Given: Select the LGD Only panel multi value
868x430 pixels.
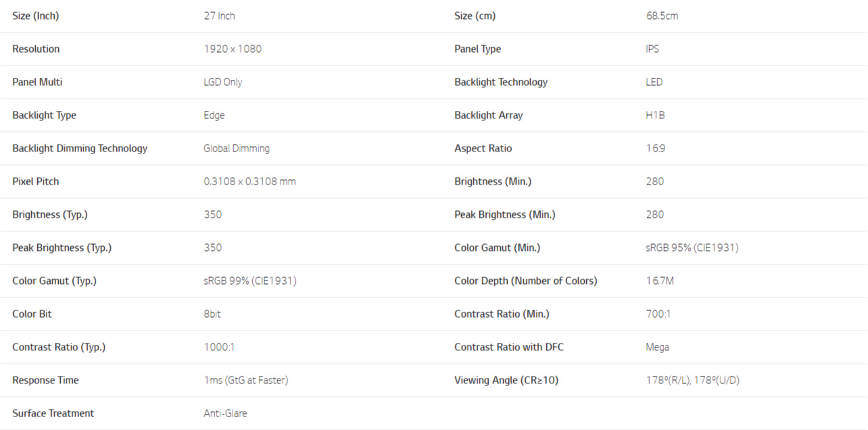Looking at the screenshot, I should (223, 82).
